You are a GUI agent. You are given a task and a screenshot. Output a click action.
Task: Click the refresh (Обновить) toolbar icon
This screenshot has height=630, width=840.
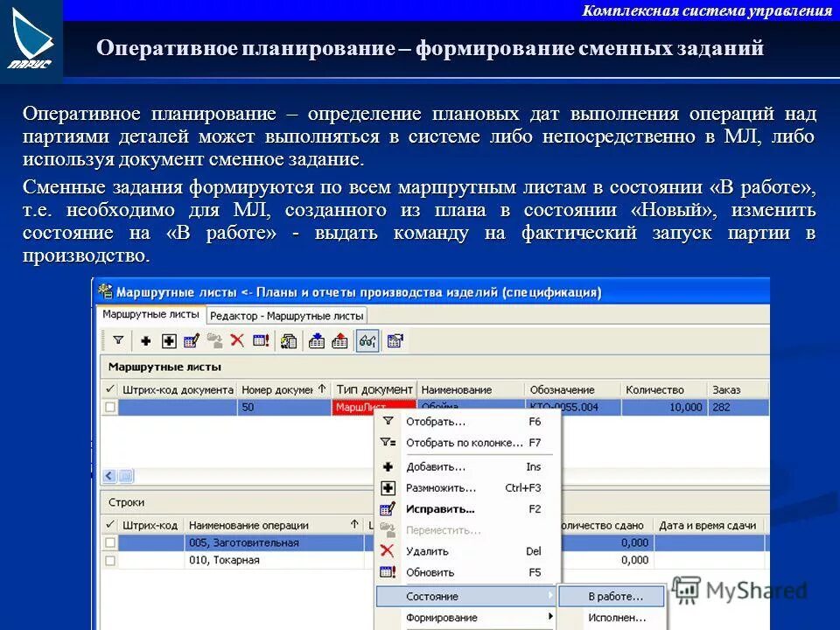pyautogui.click(x=259, y=341)
